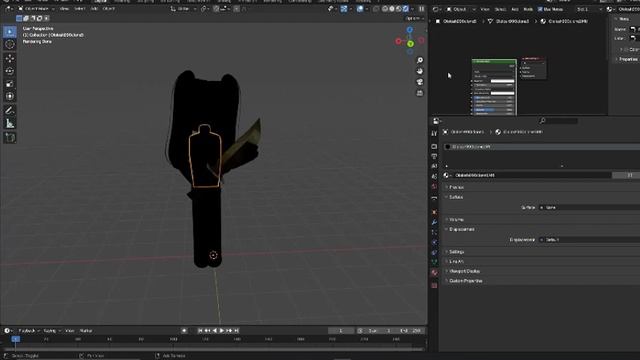The width and height of the screenshot is (640, 360).
Task: Click the material user count button
Action: tap(629, 175)
